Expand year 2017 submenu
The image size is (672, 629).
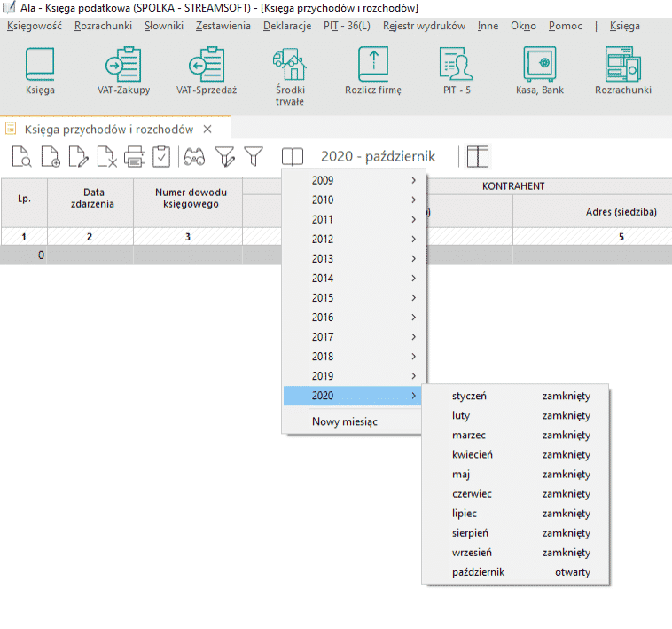353,336
